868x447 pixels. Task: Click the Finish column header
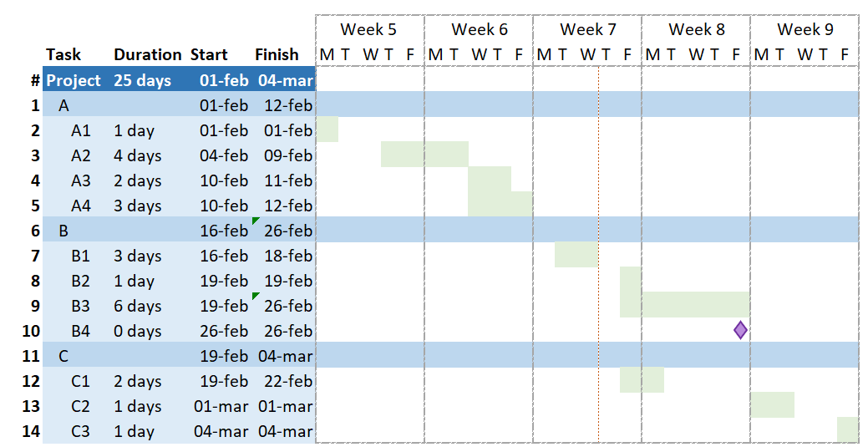277,54
